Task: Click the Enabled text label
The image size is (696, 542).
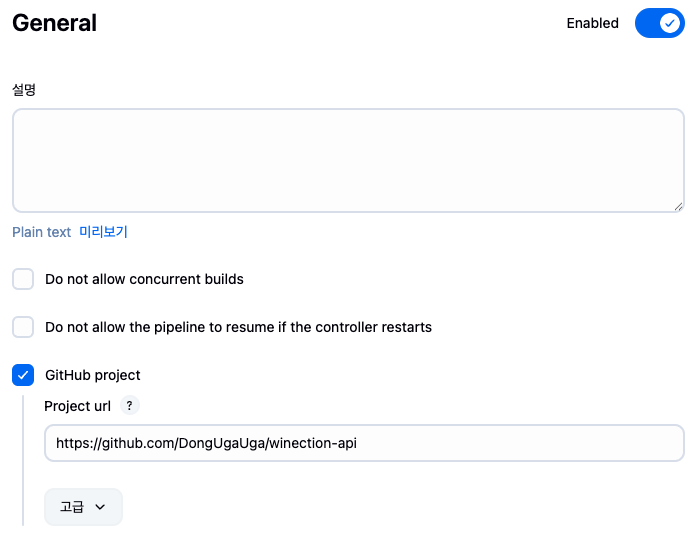Action: tap(593, 23)
